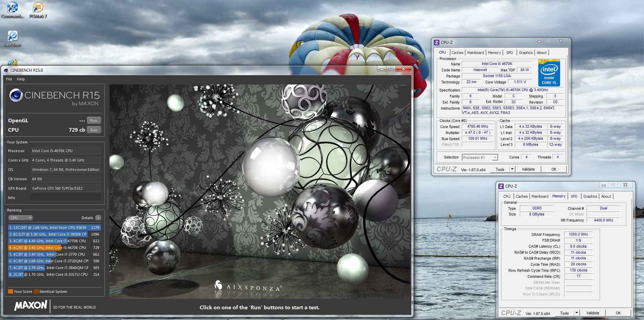Viewport: 644px width, 320px height.
Task: Run the OpenGL benchmark test
Action: [94, 121]
